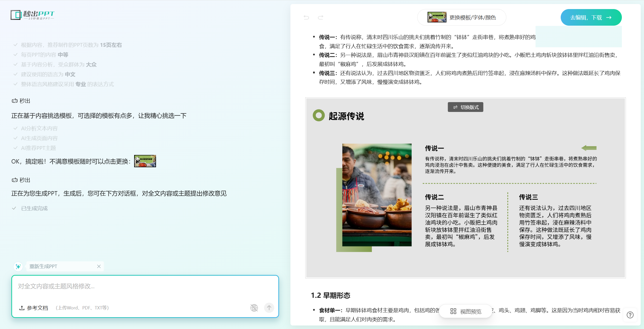The width and height of the screenshot is (644, 329).
Task: Click 参考文档 upload button
Action: (34, 308)
